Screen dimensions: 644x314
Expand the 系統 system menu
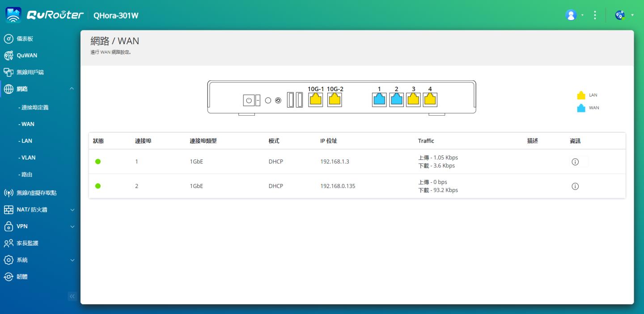click(72, 260)
